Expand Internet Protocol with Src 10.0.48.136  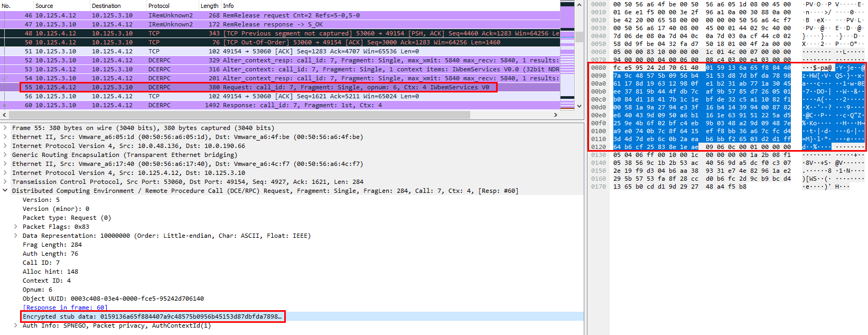tap(5, 146)
